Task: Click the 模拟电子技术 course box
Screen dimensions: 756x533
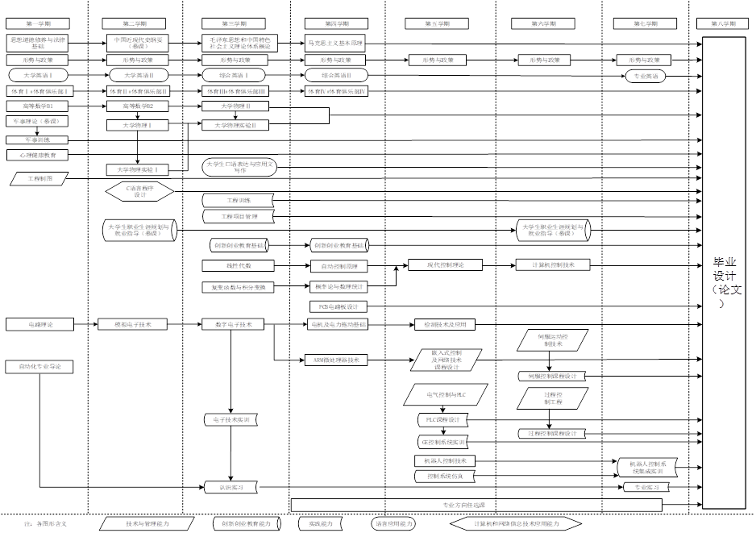Action: tap(132, 324)
